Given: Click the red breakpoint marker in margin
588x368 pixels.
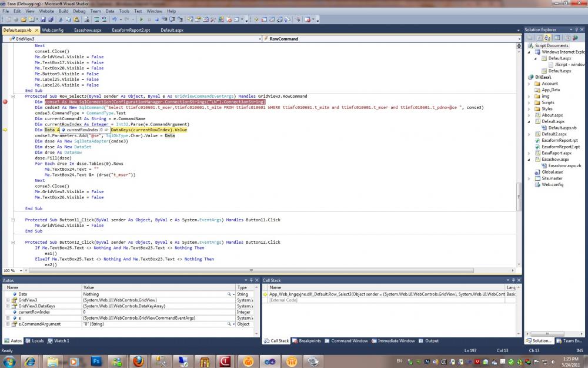Looking at the screenshot, I should (x=5, y=102).
